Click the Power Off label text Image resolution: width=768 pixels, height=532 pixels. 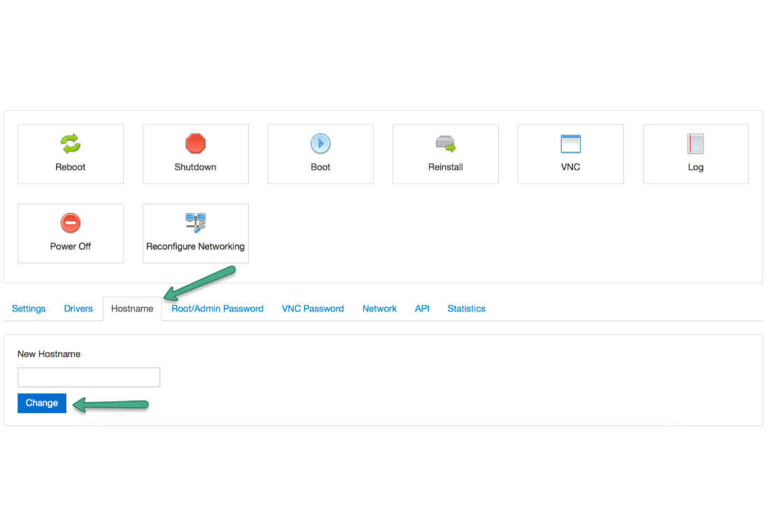point(71,246)
